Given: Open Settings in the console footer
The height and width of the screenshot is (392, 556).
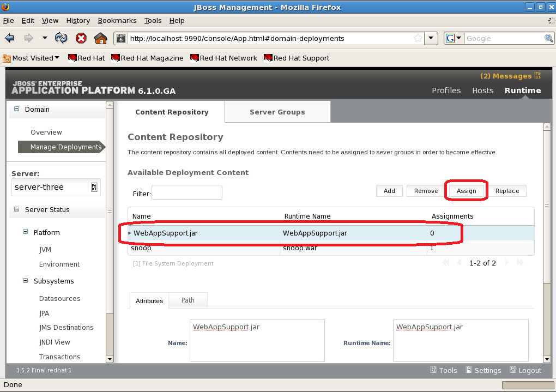Looking at the screenshot, I should [x=484, y=370].
